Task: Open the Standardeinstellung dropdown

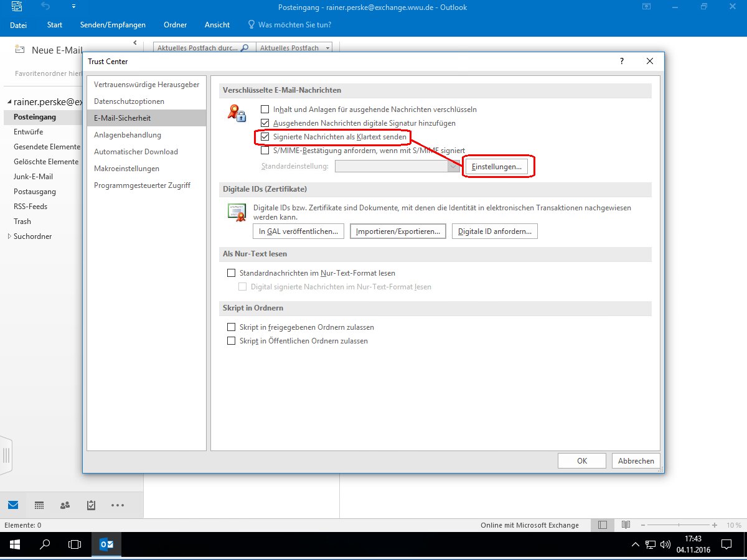Action: [x=454, y=166]
